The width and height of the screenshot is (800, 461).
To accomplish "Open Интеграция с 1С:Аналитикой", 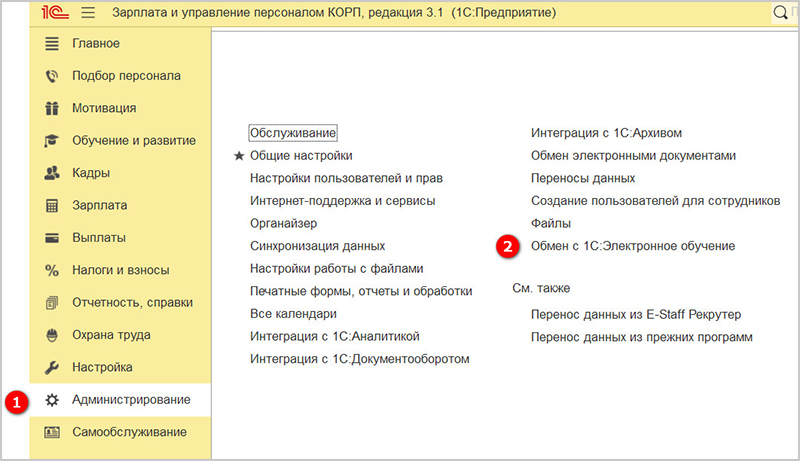I will pyautogui.click(x=335, y=337).
